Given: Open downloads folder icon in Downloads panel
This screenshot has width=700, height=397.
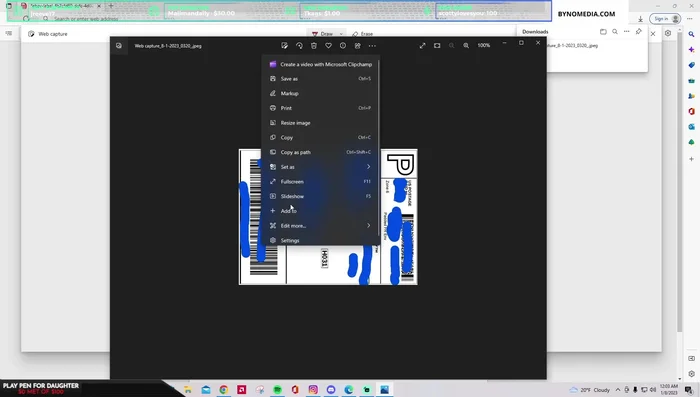Looking at the screenshot, I should pos(603,32).
